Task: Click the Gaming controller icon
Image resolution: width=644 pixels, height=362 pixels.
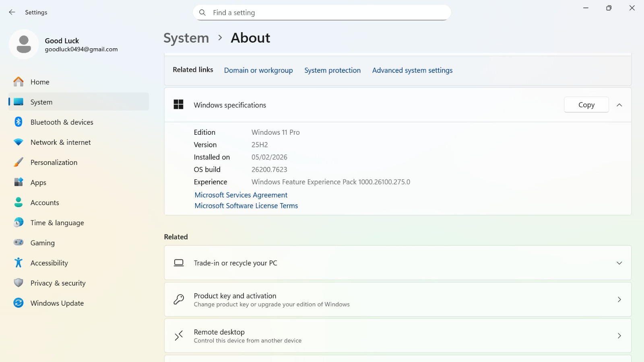Action: [19, 243]
